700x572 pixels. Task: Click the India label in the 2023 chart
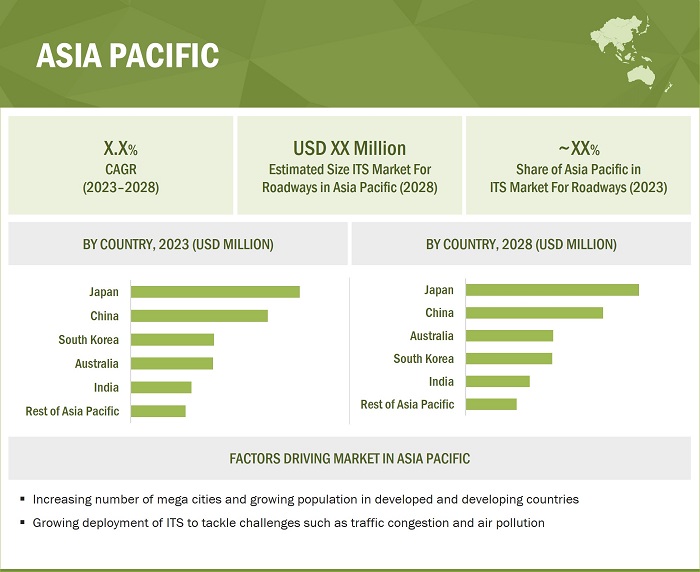(106, 387)
